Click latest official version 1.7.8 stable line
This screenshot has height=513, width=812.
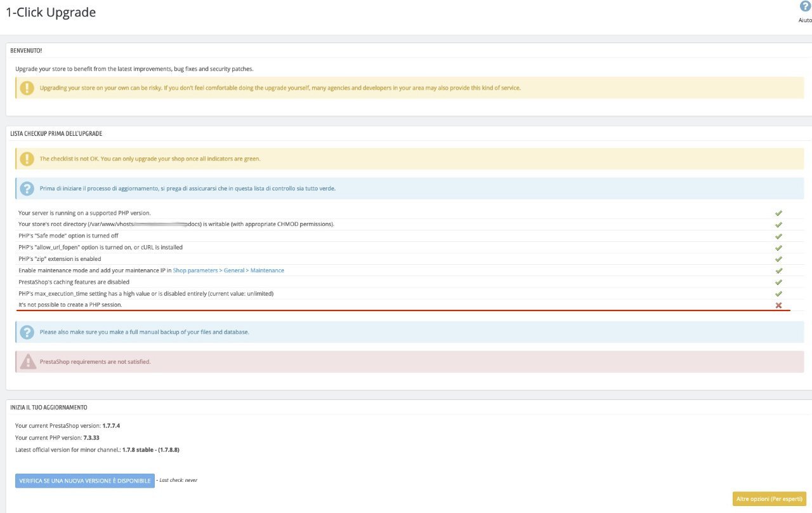click(98, 450)
